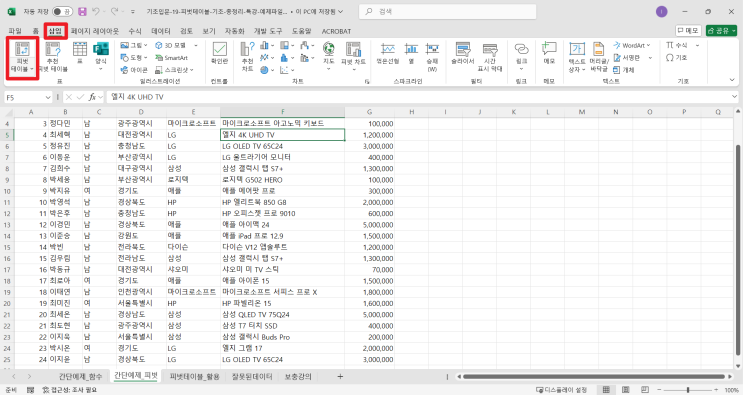The width and height of the screenshot is (743, 395).
Task: Insert a new Comment (메모) from ribbon
Action: [x=549, y=53]
